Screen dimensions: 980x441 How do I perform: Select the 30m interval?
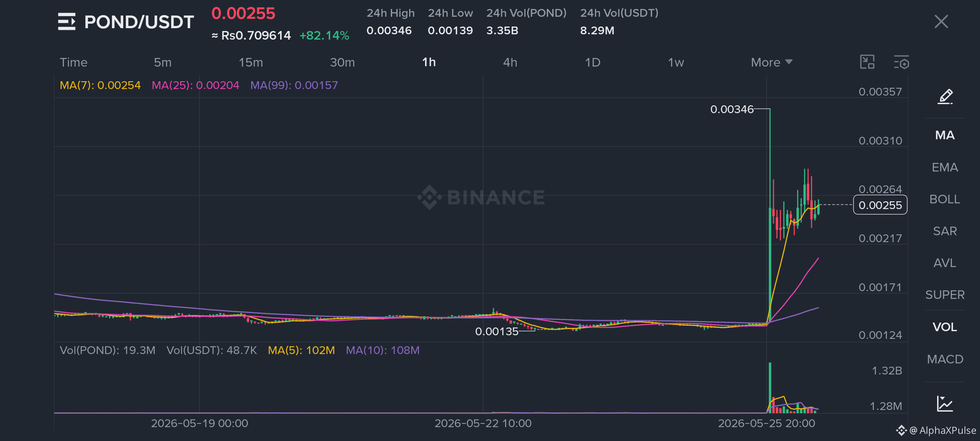coord(342,62)
